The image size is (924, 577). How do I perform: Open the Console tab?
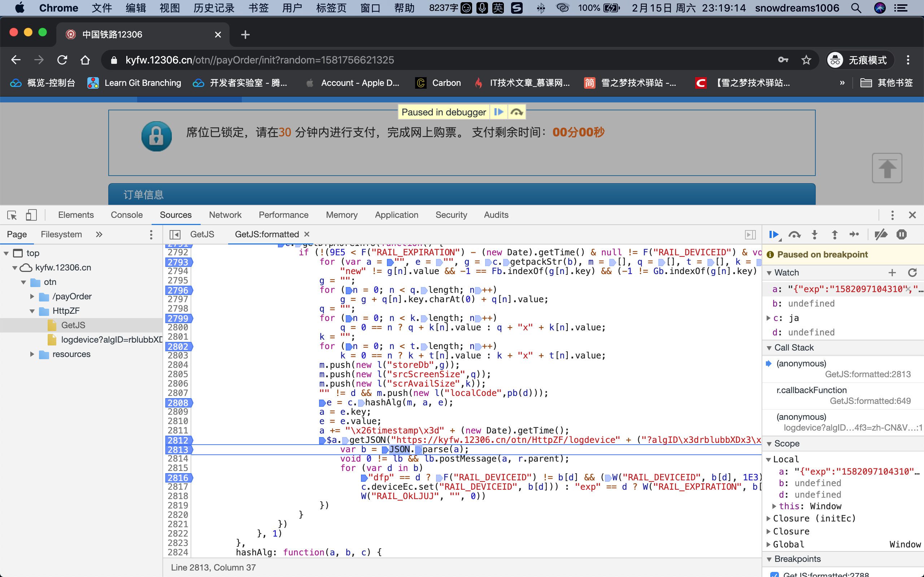tap(126, 215)
